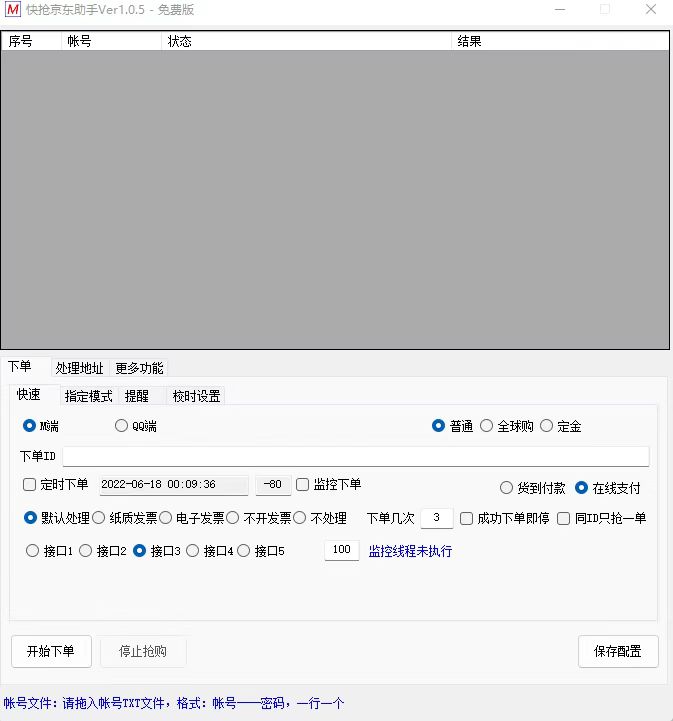Viewport: 673px width, 721px height.
Task: Click the 停止抢购 button
Action: pyautogui.click(x=143, y=651)
